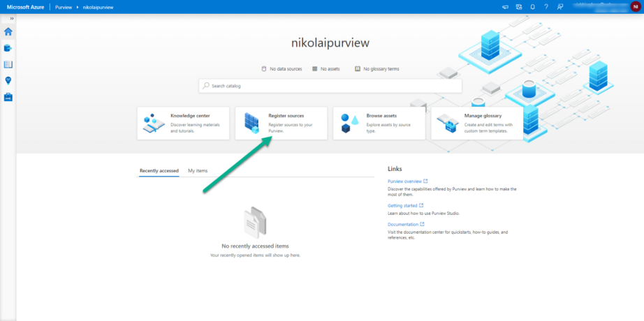The height and width of the screenshot is (321, 644).
Task: Open the Documentation link
Action: [x=403, y=225]
